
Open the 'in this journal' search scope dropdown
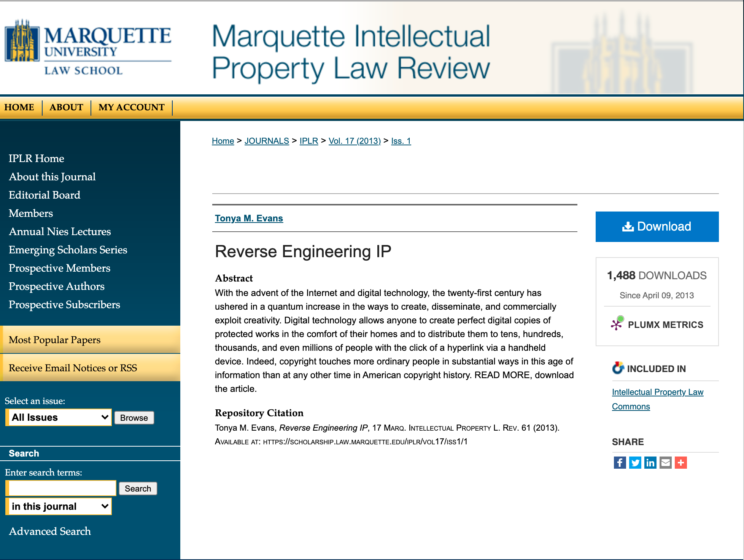(x=59, y=506)
